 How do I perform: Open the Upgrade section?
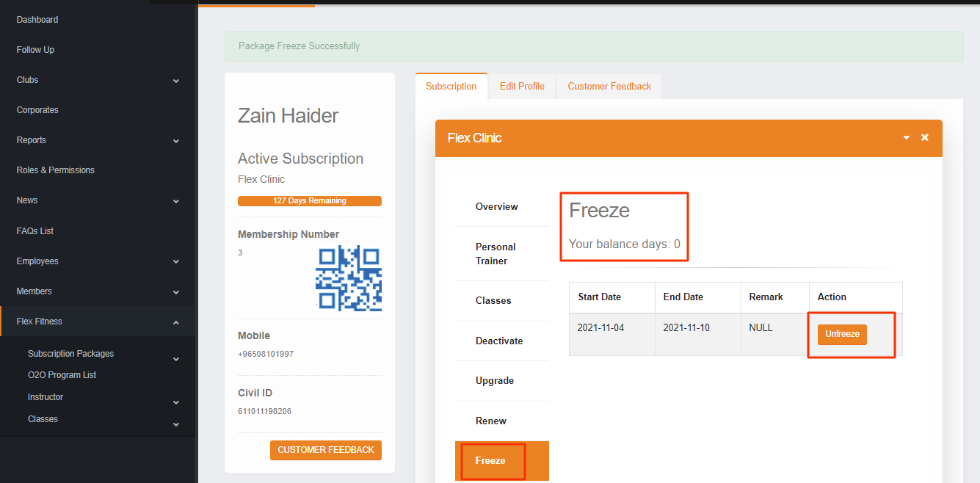coord(495,381)
